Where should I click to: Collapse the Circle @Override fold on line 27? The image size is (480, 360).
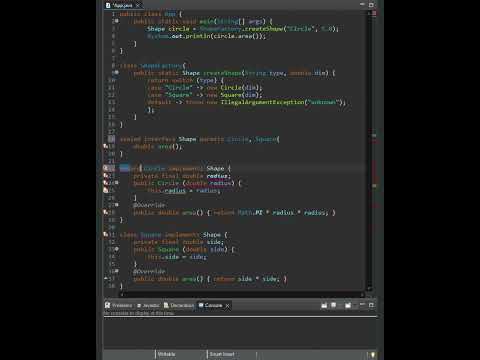[117, 205]
